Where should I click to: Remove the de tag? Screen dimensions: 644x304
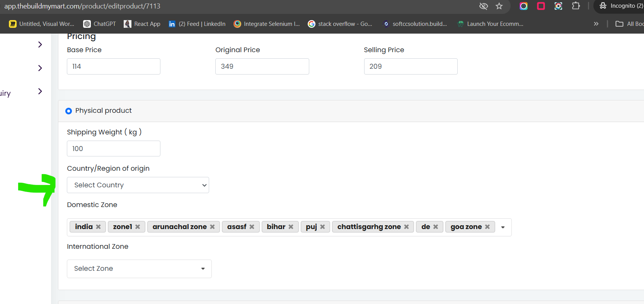pos(436,227)
